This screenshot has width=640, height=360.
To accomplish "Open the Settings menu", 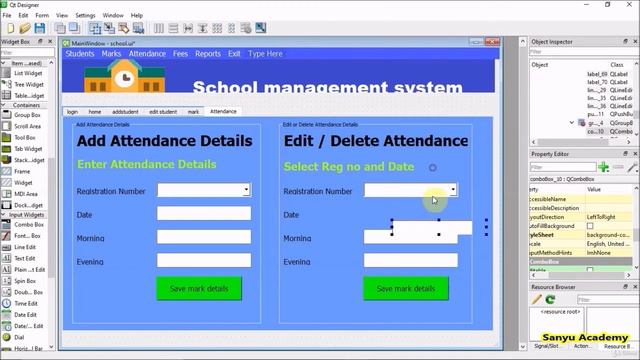I will (85, 15).
